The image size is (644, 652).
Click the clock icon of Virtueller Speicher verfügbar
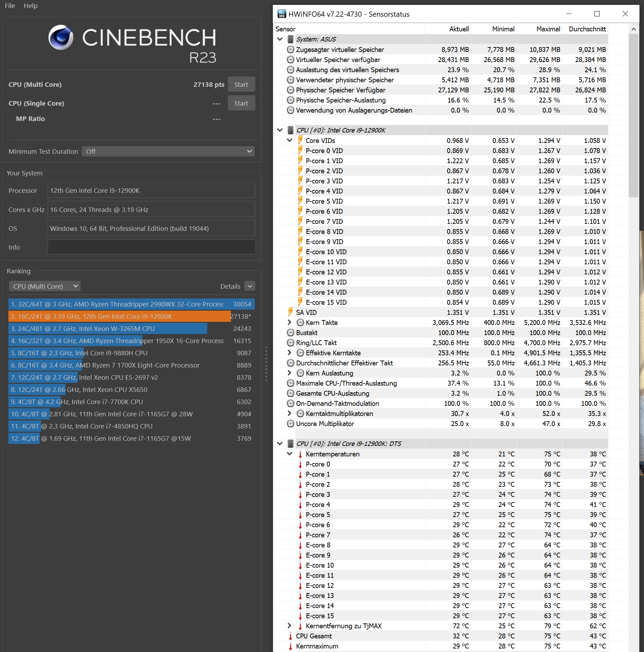click(x=290, y=60)
